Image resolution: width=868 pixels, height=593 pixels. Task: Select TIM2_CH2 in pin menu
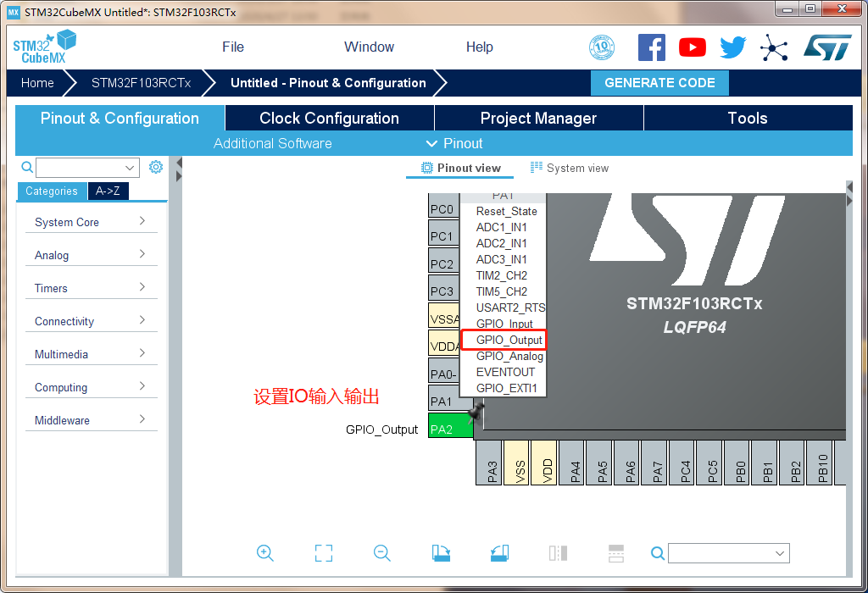click(504, 275)
